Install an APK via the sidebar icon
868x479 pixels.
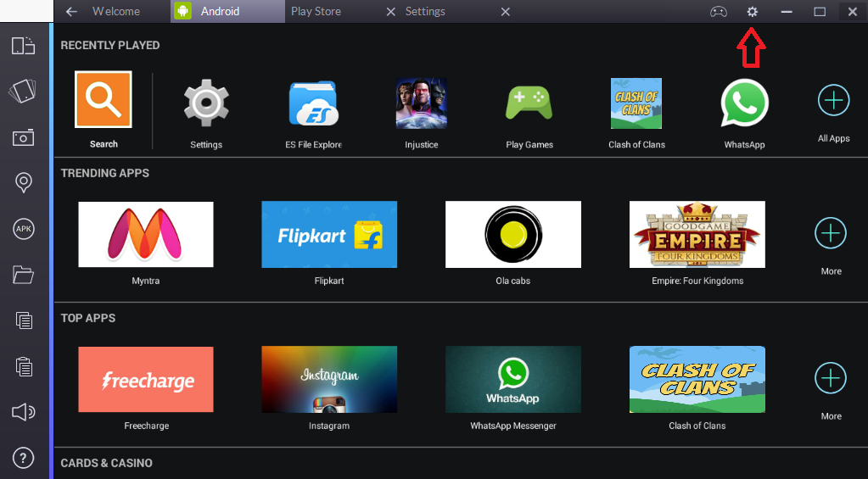coord(23,229)
